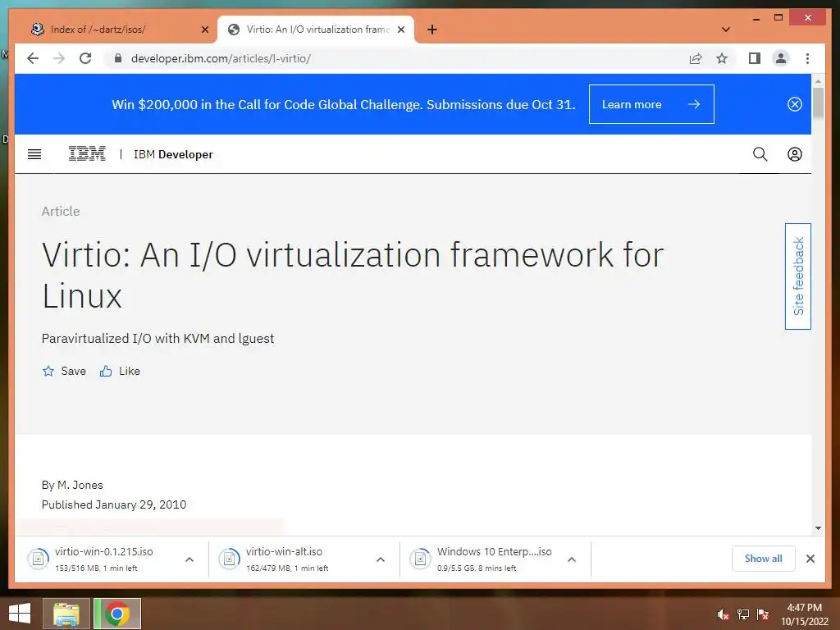Bookmark this page with the star
This screenshot has width=840, height=630.
[722, 58]
